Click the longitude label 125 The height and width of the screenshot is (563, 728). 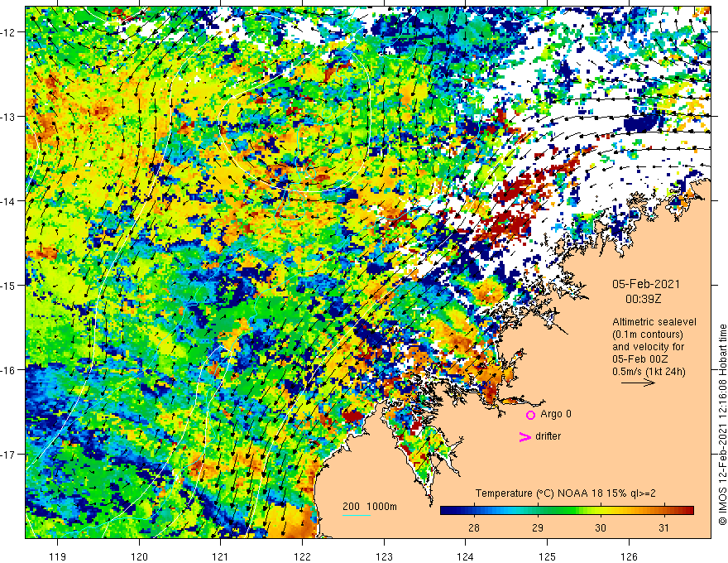point(548,556)
